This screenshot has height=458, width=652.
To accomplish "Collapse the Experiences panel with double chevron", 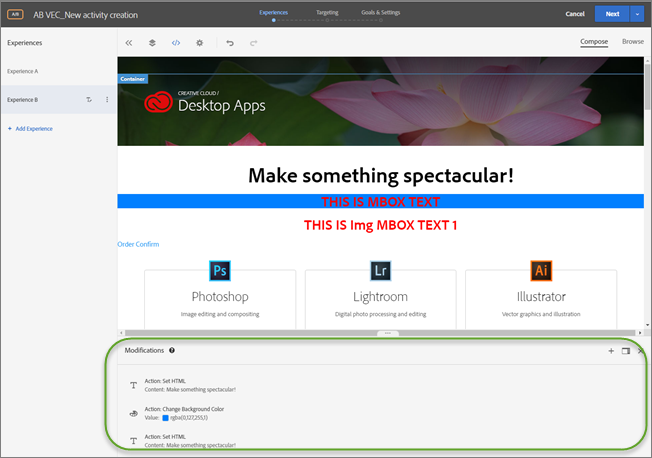I will coord(129,43).
